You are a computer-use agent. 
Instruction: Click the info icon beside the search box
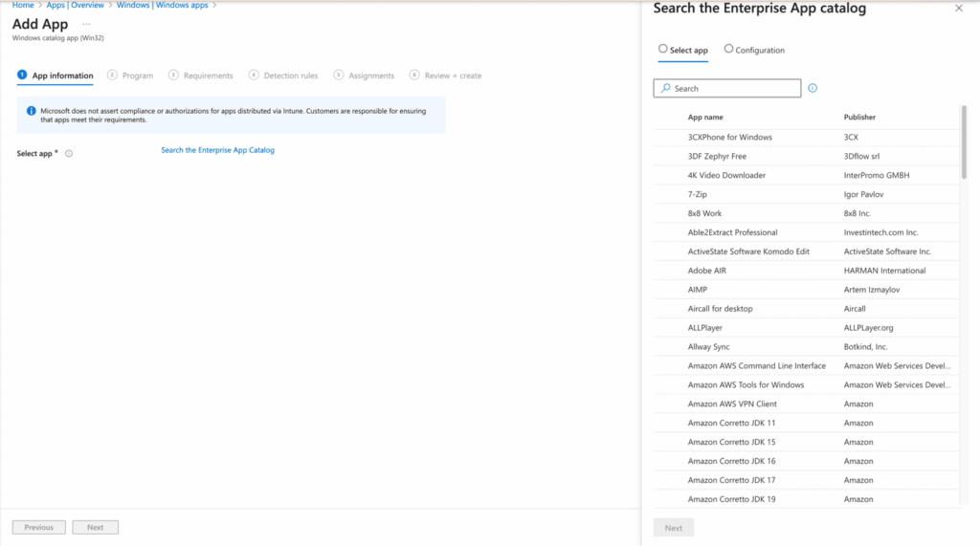[813, 88]
